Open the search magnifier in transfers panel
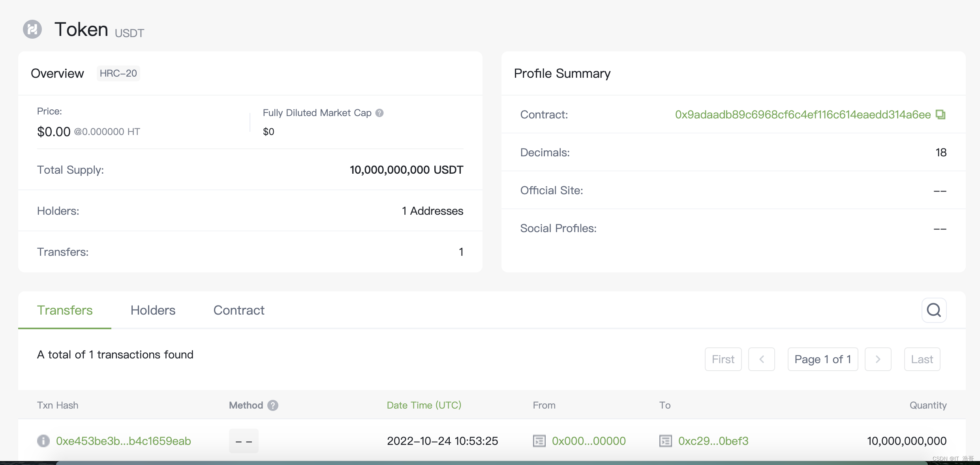 (x=934, y=310)
